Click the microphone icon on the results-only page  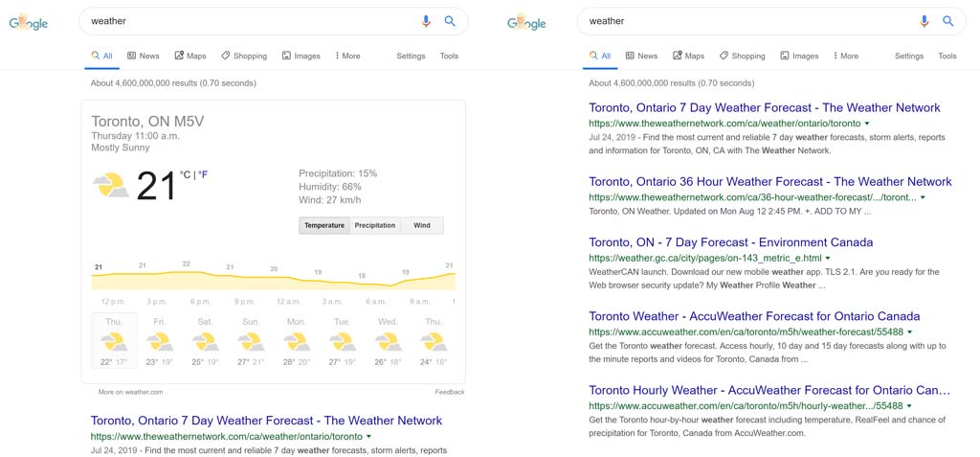[924, 21]
